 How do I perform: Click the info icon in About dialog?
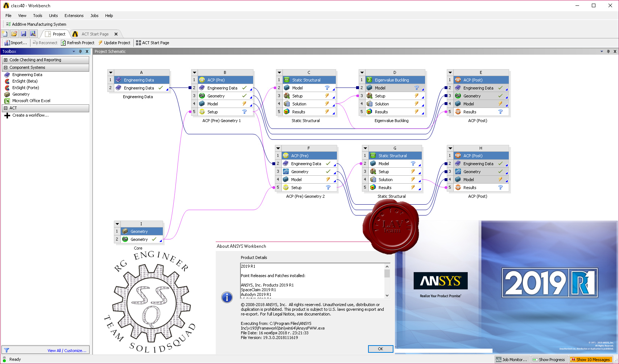[x=227, y=297]
